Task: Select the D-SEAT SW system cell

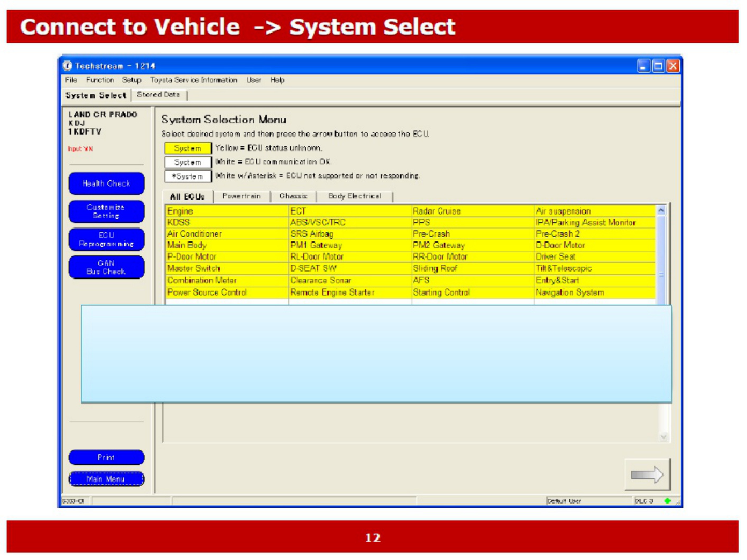Action: [350, 268]
